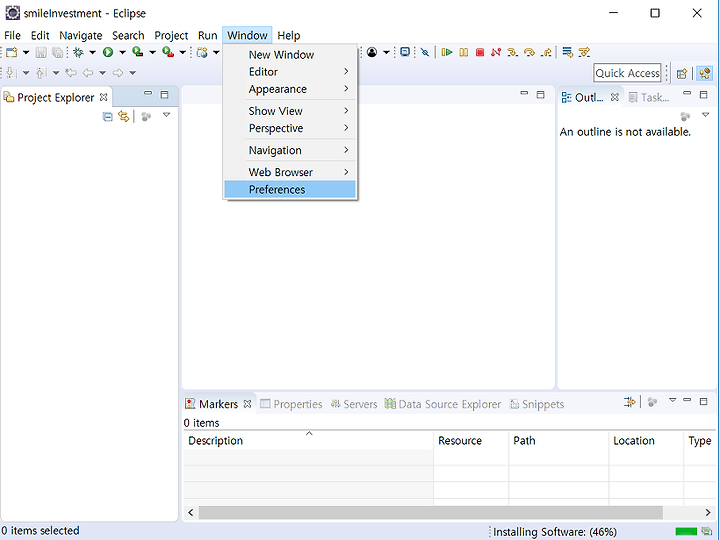Expand the Appearance submenu

290,89
